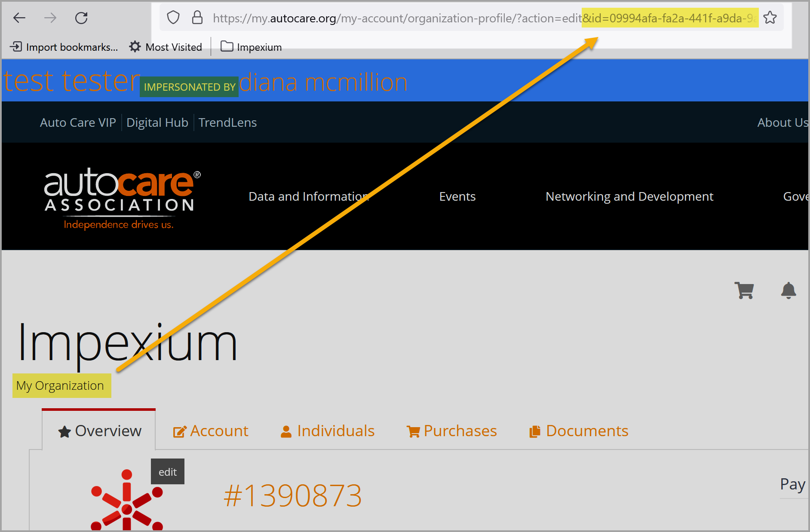Open the TrendLens link
The width and height of the screenshot is (810, 532).
[227, 122]
